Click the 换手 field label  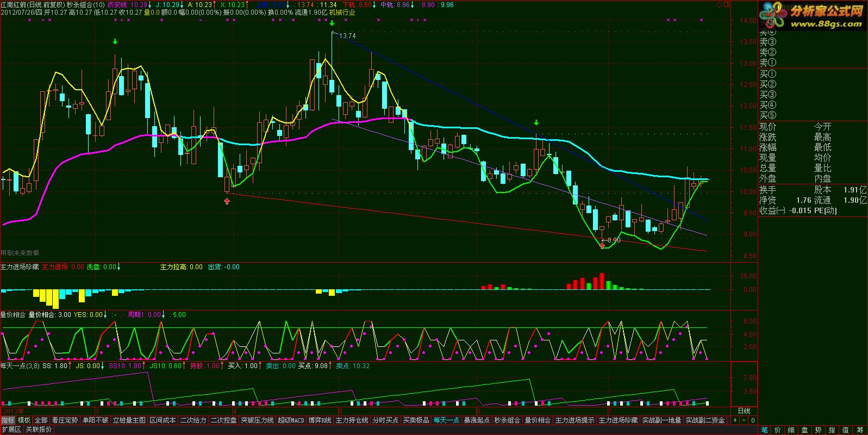point(768,190)
